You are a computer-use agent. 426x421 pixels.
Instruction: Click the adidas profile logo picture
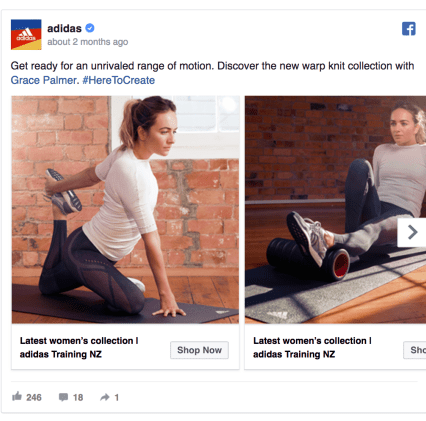(26, 34)
